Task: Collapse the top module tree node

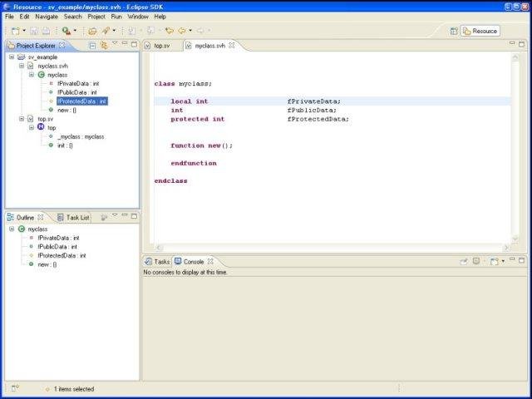Action: [32, 127]
